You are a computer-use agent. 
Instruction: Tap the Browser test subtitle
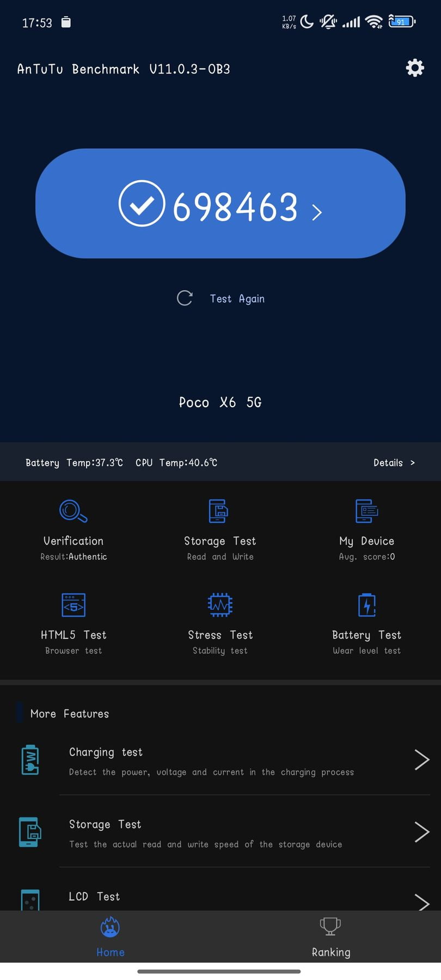73,651
